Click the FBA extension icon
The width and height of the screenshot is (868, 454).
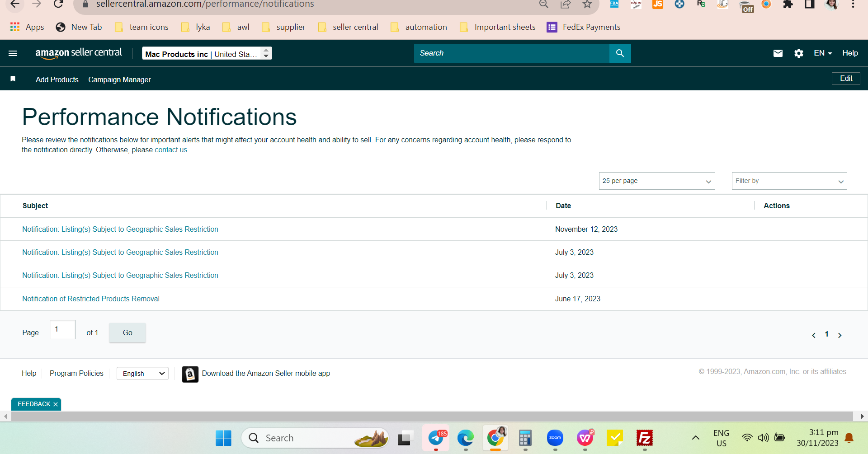coord(614,4)
